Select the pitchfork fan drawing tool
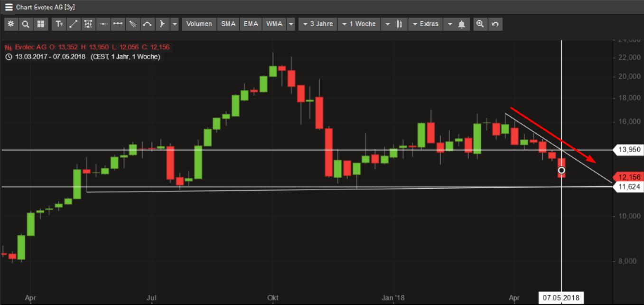644x305 pixels. [x=132, y=24]
